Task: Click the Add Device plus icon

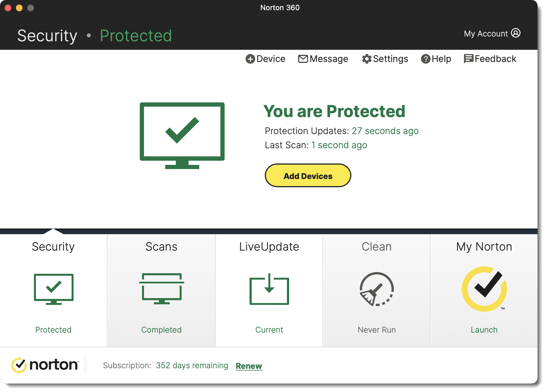Action: coord(250,59)
